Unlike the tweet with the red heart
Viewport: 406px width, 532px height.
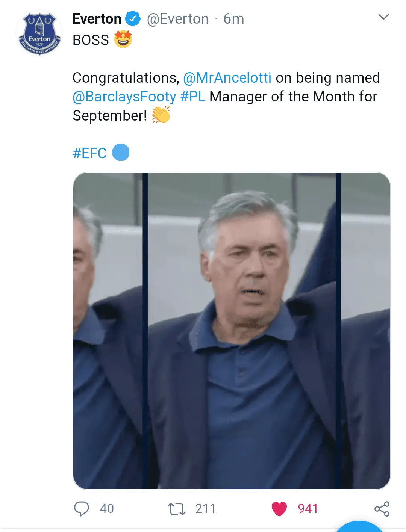tap(279, 509)
